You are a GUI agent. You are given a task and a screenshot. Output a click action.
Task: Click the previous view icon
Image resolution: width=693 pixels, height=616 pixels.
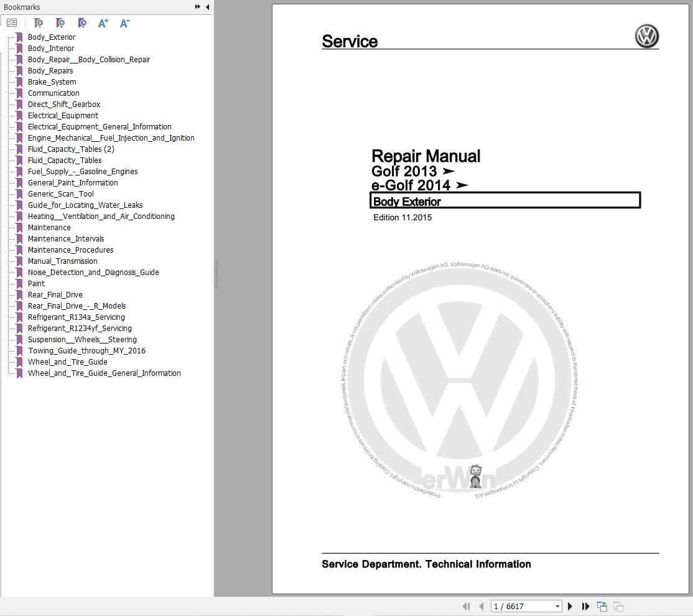pos(602,606)
